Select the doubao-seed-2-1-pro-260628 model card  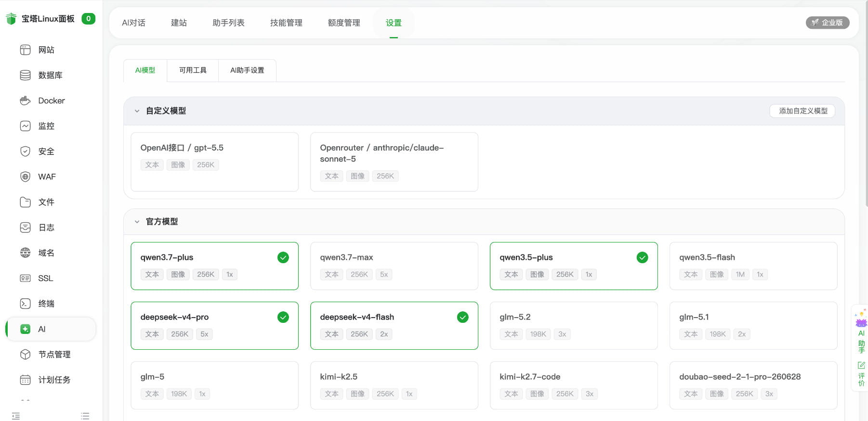pyautogui.click(x=753, y=385)
